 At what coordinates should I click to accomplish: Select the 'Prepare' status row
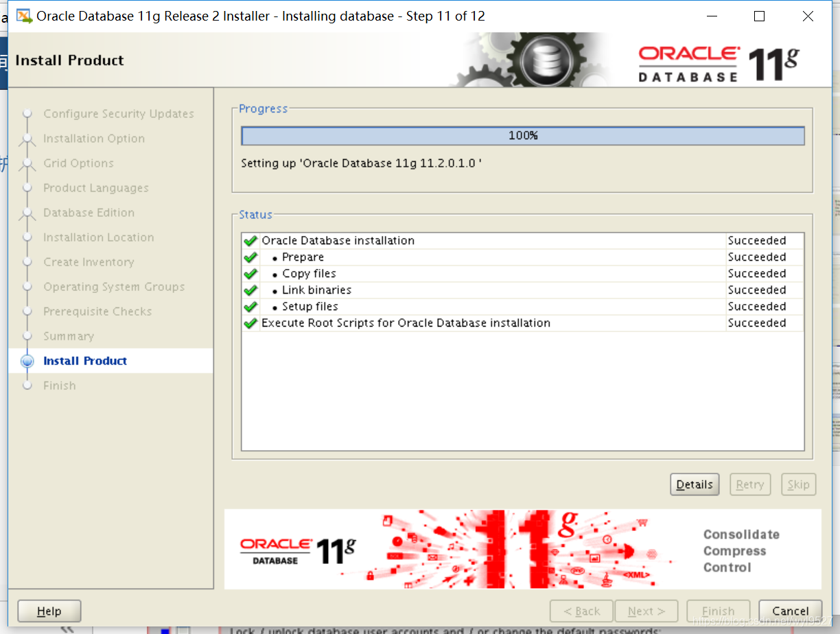click(x=522, y=257)
